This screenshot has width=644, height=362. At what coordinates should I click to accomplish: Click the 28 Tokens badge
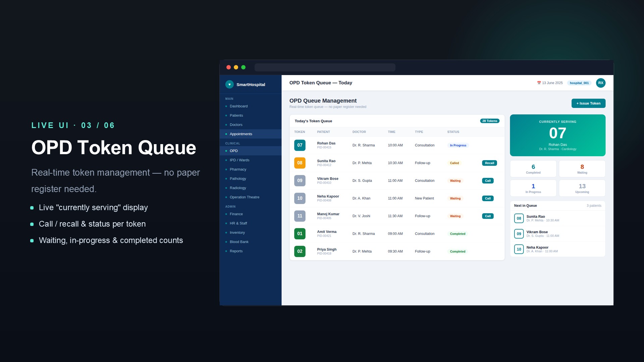(x=490, y=121)
